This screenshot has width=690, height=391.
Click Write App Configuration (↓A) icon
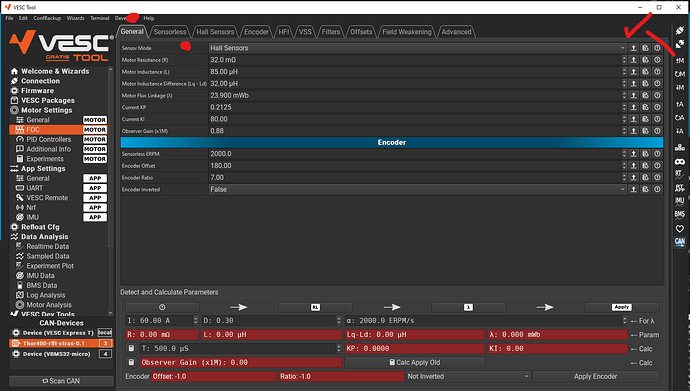680,131
